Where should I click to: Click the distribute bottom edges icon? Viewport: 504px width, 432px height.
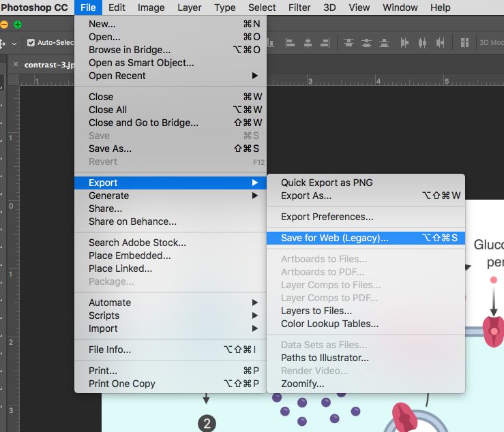pos(384,42)
